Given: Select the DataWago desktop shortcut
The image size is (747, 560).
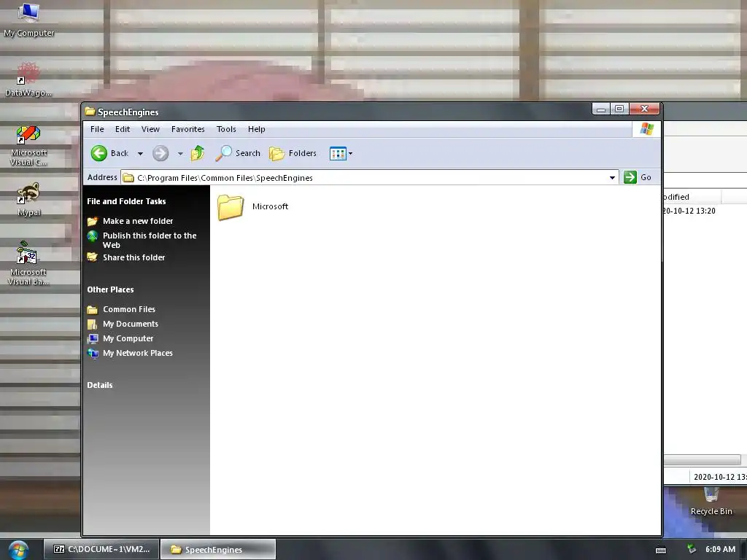Looking at the screenshot, I should point(28,80).
